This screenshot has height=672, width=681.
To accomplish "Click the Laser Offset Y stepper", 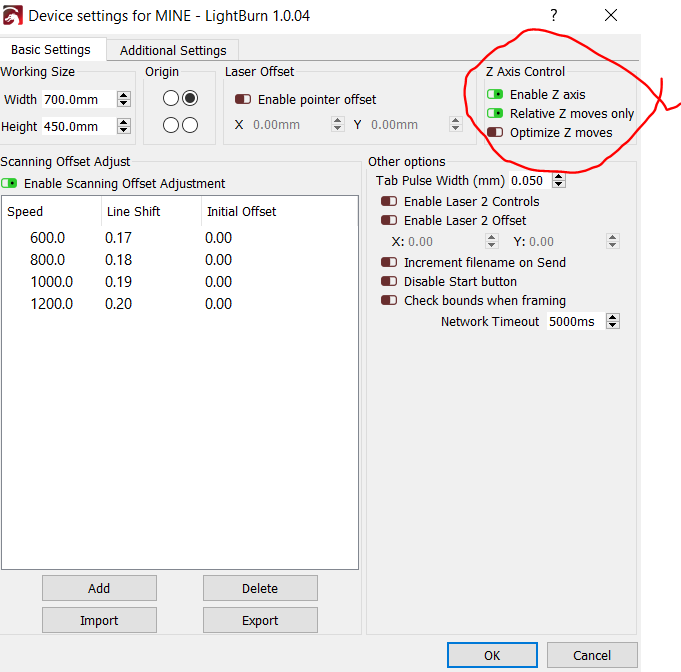I will coord(455,124).
